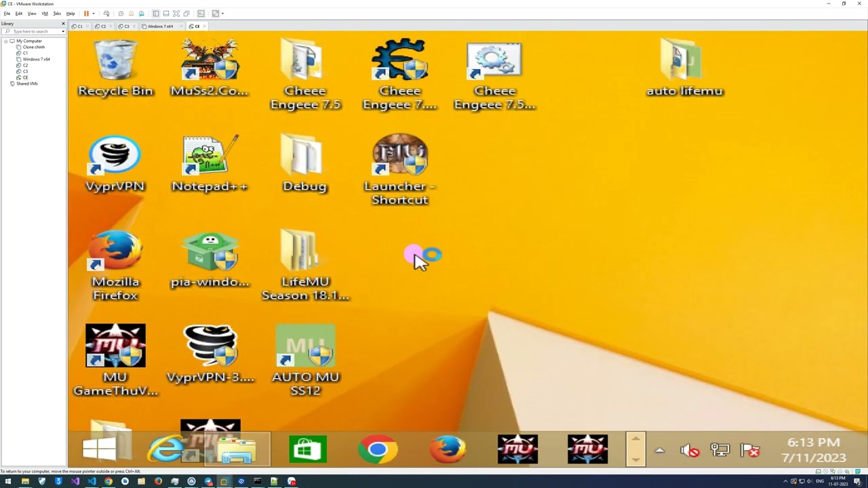The width and height of the screenshot is (868, 488).
Task: Select the Cheee Engeee 7.... shortcut icon
Action: coord(400,75)
